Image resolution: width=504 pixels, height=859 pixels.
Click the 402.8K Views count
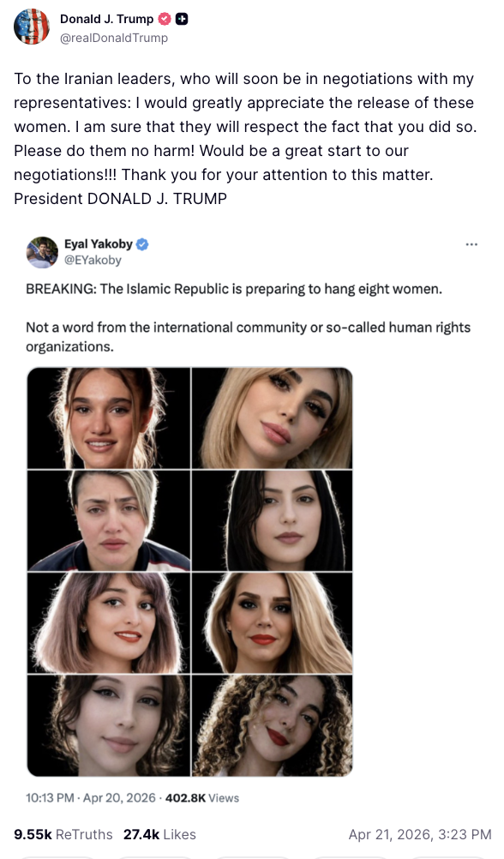tap(202, 797)
